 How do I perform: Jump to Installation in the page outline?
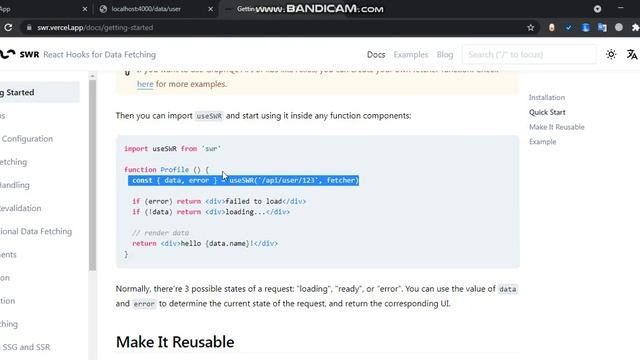pyautogui.click(x=547, y=98)
